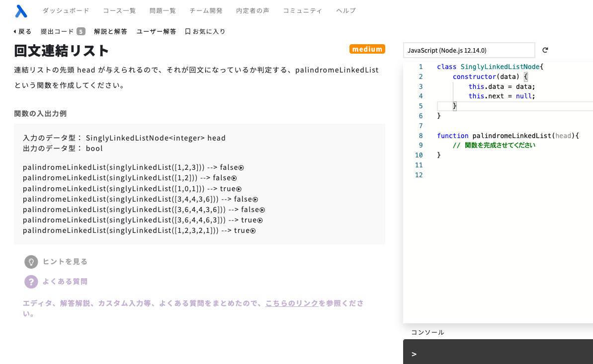This screenshot has width=593, height=364.
Task: Open the 提出コード tab
Action: tap(57, 31)
